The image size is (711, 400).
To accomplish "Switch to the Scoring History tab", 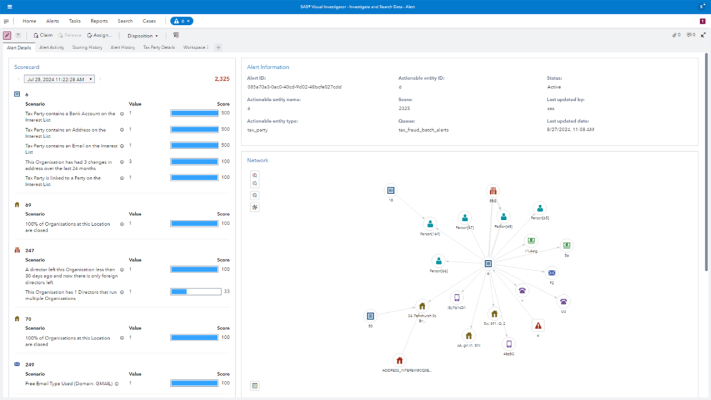I will [x=87, y=47].
